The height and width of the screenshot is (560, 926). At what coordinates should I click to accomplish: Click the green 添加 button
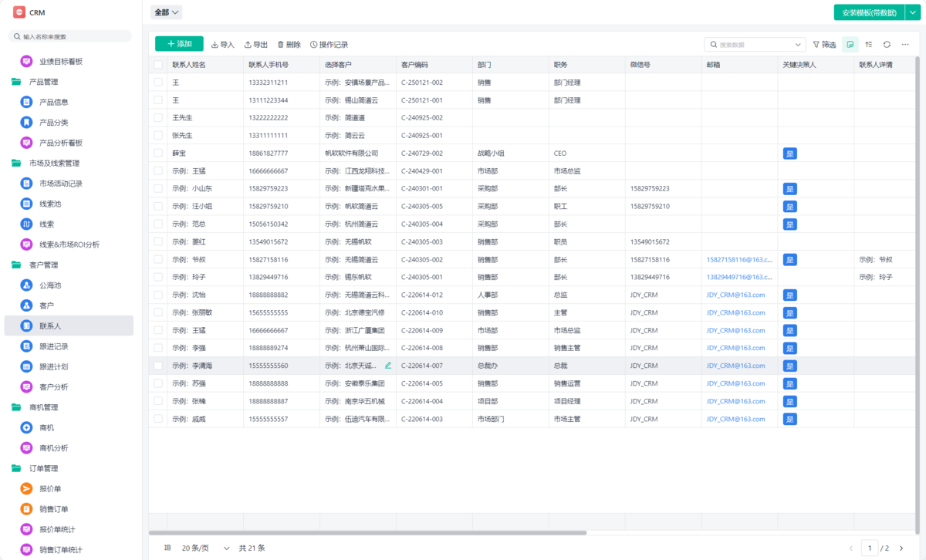(x=179, y=44)
